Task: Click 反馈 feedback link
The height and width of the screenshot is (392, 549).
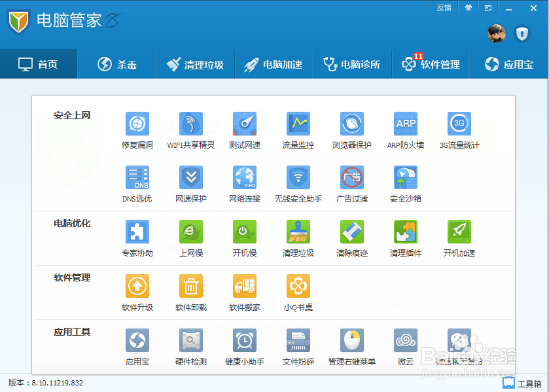Action: pyautogui.click(x=444, y=8)
